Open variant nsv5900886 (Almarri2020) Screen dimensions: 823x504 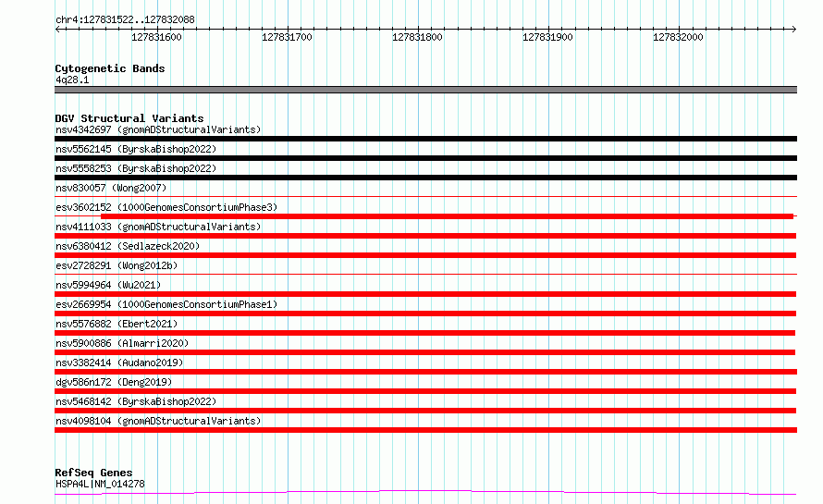(x=122, y=343)
